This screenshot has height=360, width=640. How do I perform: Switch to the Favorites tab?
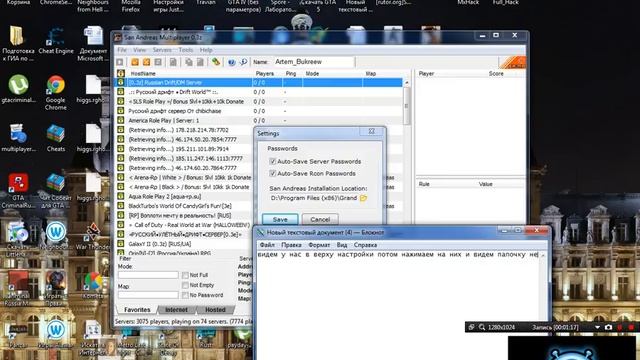tap(137, 310)
